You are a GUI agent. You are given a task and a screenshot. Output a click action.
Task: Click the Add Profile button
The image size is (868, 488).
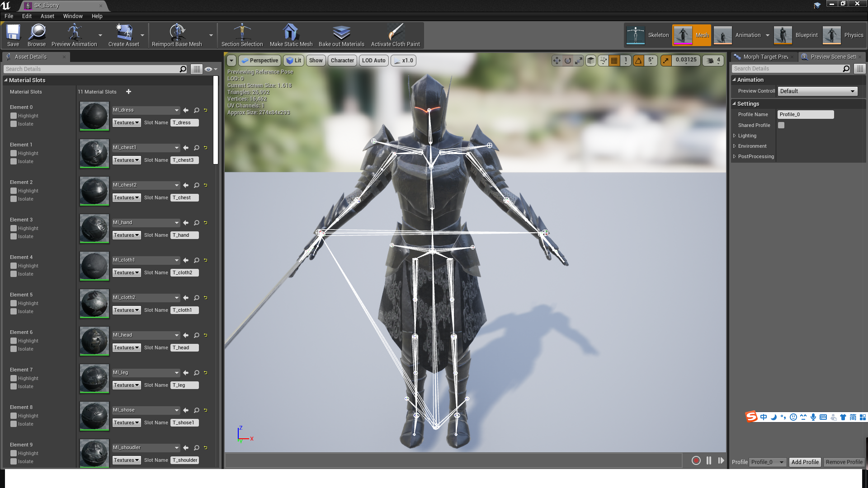point(805,462)
